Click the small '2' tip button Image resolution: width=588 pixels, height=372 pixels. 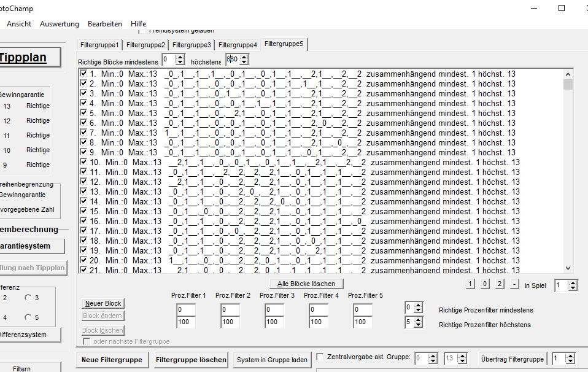pos(500,284)
